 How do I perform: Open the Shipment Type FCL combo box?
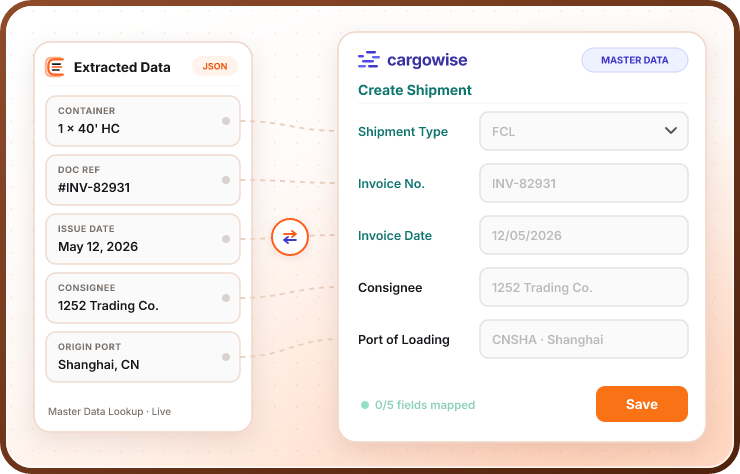[584, 131]
